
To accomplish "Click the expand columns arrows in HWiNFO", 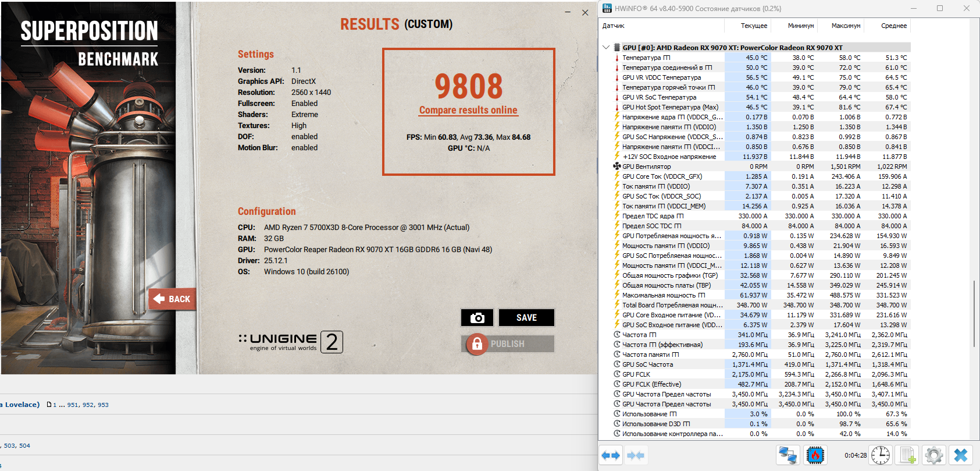I will [x=611, y=455].
